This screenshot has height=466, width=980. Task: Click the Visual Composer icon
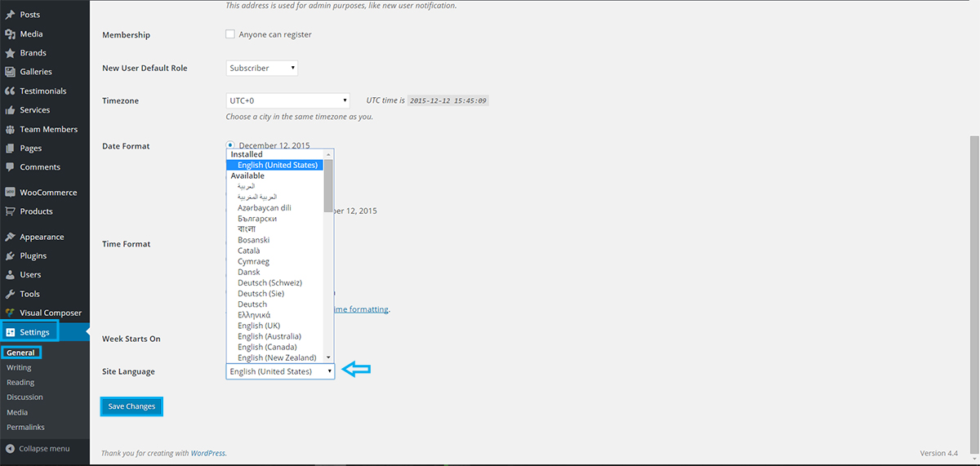tap(10, 313)
